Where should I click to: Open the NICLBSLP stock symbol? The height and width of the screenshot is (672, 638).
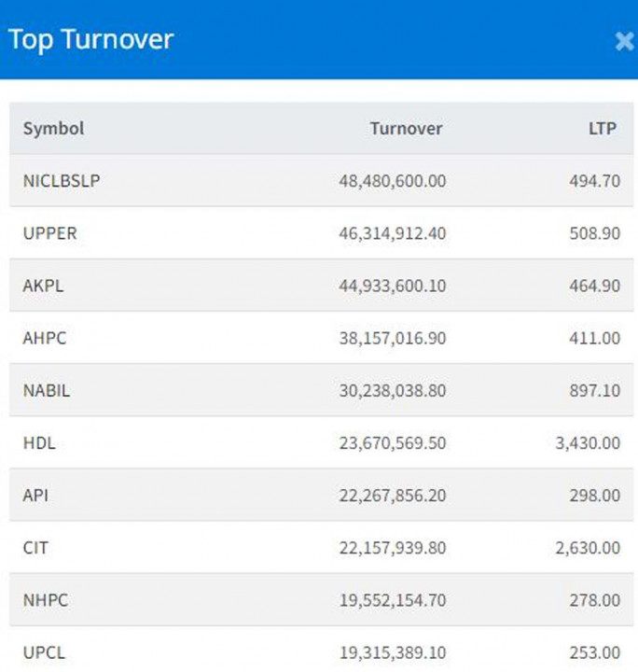(62, 181)
